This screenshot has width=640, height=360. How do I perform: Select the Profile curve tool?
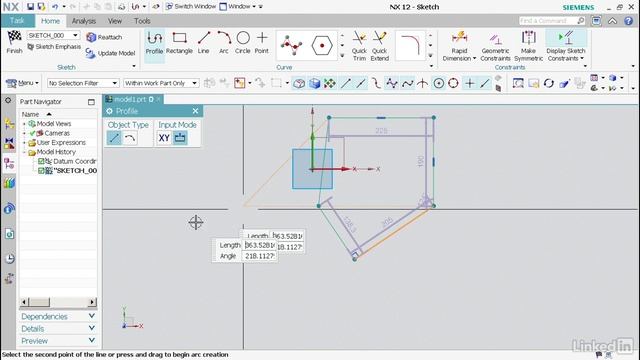point(154,43)
